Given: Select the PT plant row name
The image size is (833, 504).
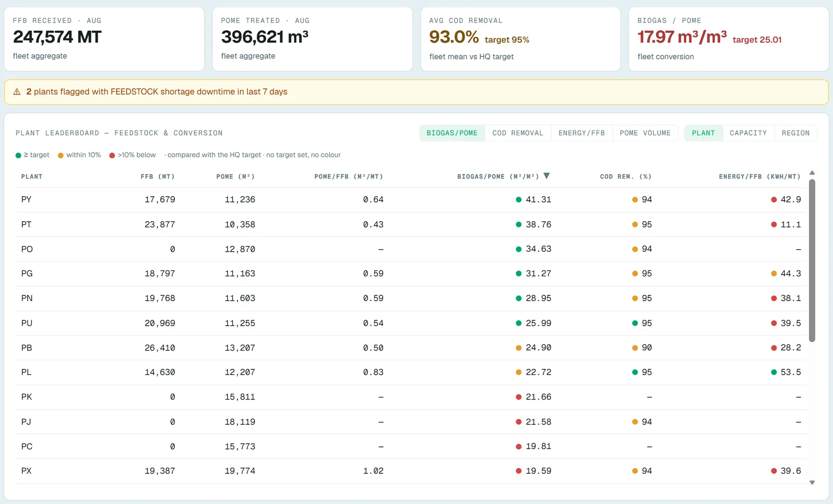Looking at the screenshot, I should [26, 225].
